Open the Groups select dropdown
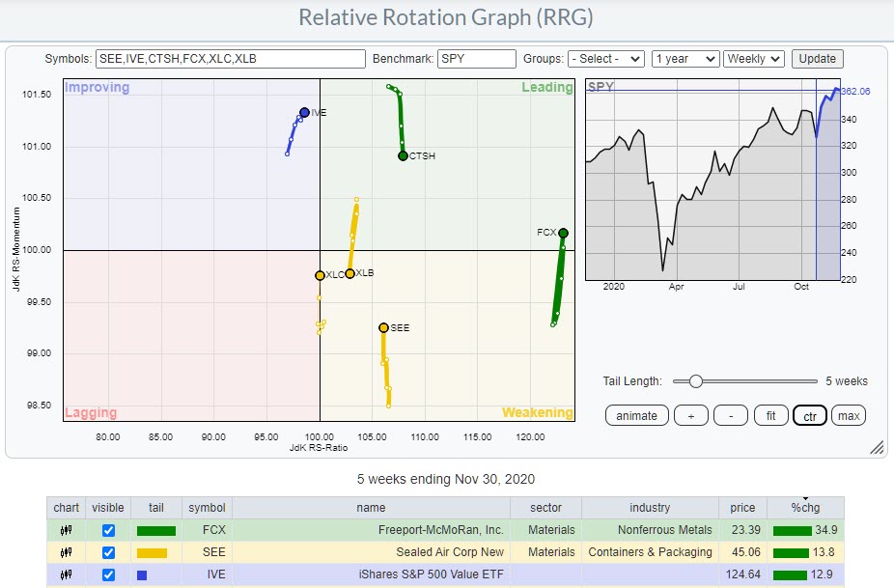 pyautogui.click(x=605, y=59)
